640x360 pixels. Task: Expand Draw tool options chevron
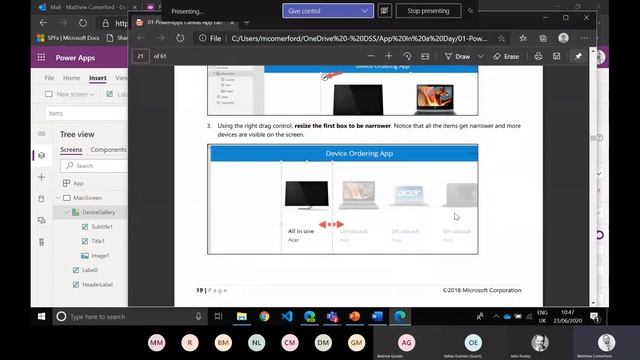point(480,56)
